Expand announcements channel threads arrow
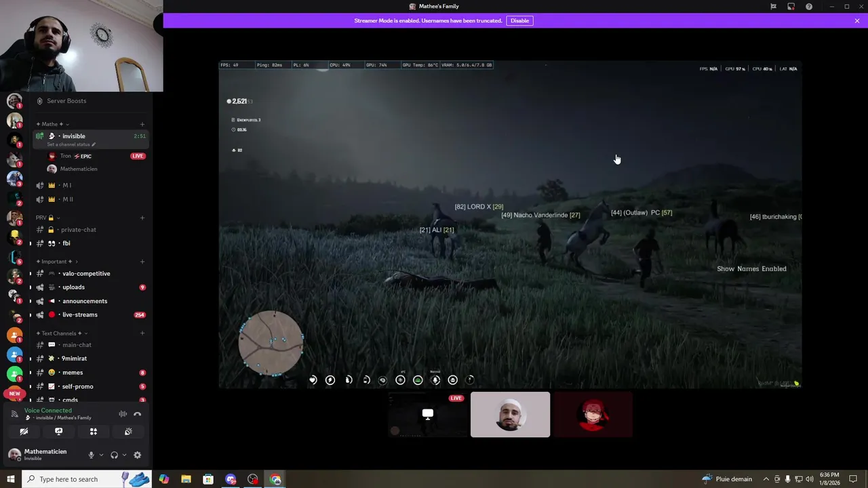Screen dimensions: 868x488 (x=30, y=301)
